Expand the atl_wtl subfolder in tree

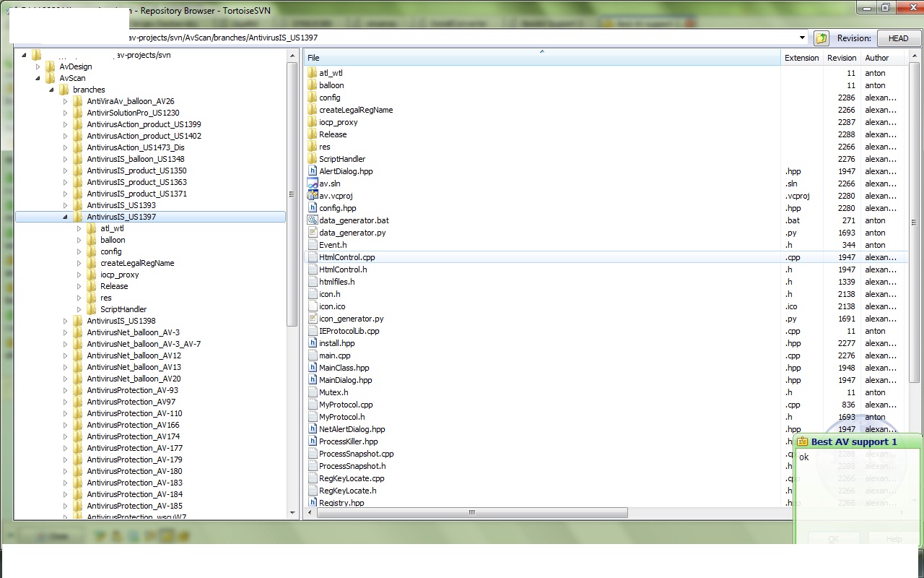[x=79, y=228]
